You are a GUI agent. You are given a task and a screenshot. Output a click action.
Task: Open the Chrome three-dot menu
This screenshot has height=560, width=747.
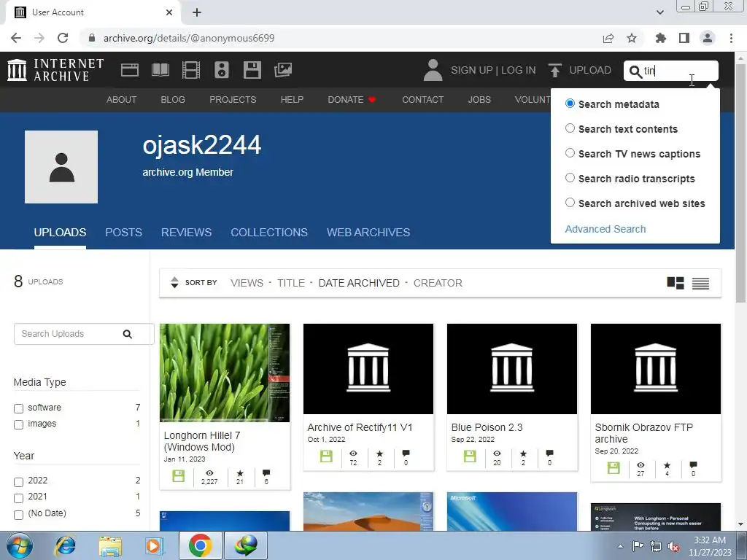731,38
